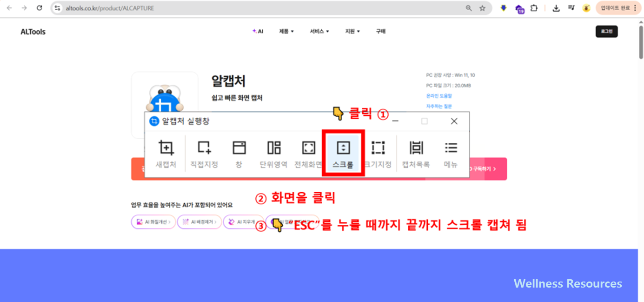
Task: Open the media control music icon
Action: point(571,8)
